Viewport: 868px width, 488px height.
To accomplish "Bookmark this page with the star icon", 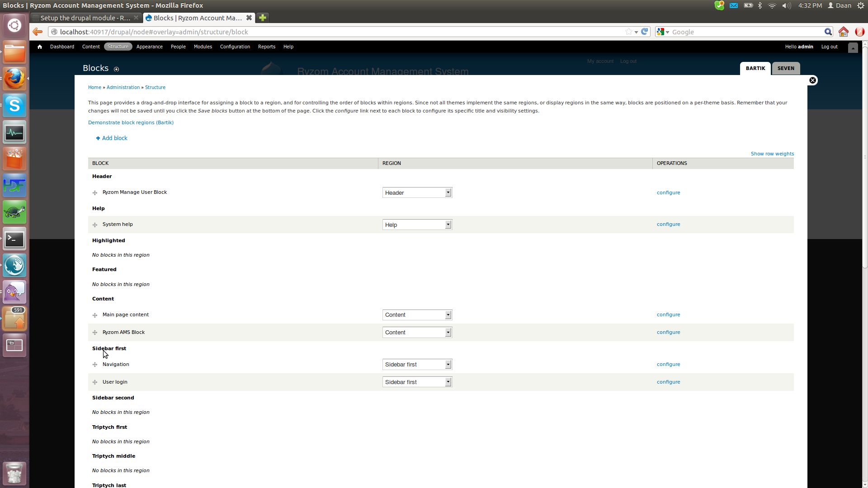I will click(628, 32).
